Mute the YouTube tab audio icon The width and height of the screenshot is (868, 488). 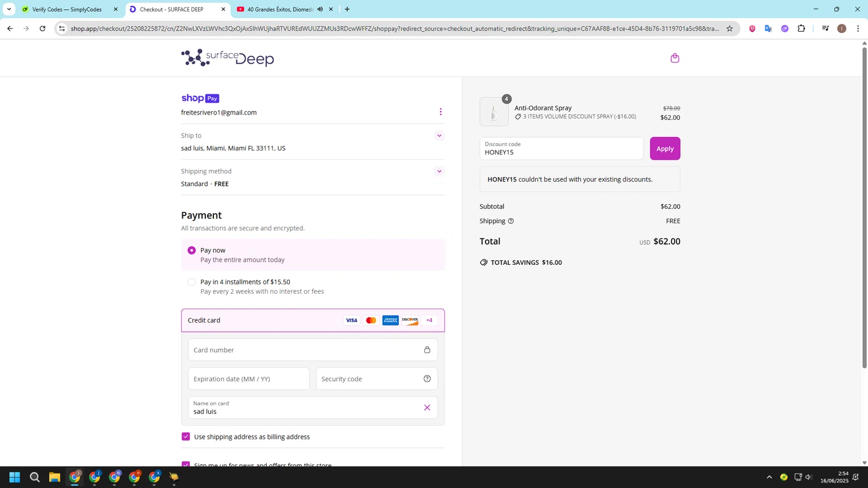[320, 9]
